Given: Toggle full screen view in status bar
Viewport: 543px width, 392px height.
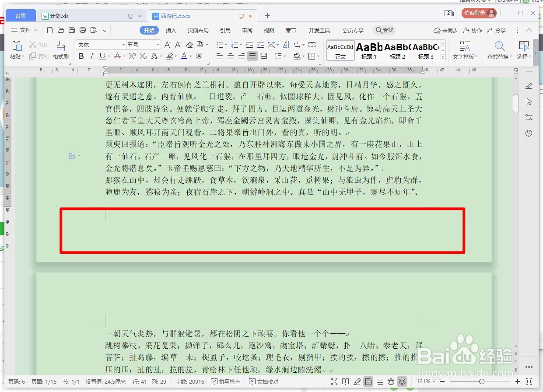Looking at the screenshot, I should point(334,381).
